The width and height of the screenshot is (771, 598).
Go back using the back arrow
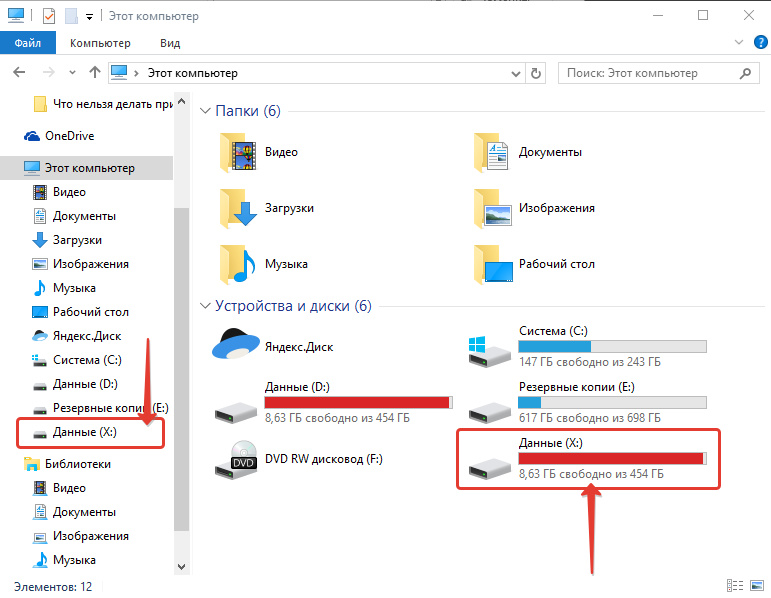(19, 73)
